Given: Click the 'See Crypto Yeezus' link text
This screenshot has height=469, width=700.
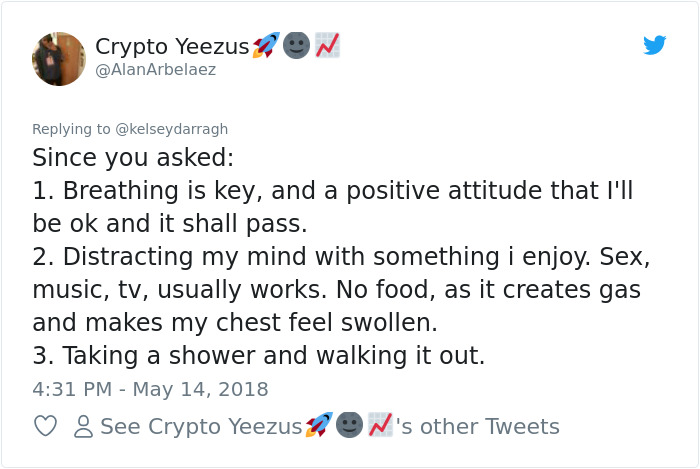Looking at the screenshot, I should tap(201, 426).
